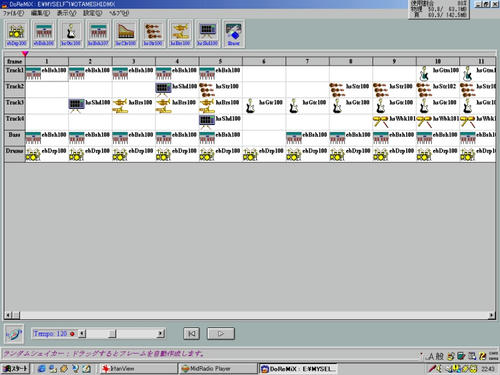Select the Track1 frame 1 ebBsh100 keyboard cell
Viewport: 500px width, 375px height.
coord(47,74)
